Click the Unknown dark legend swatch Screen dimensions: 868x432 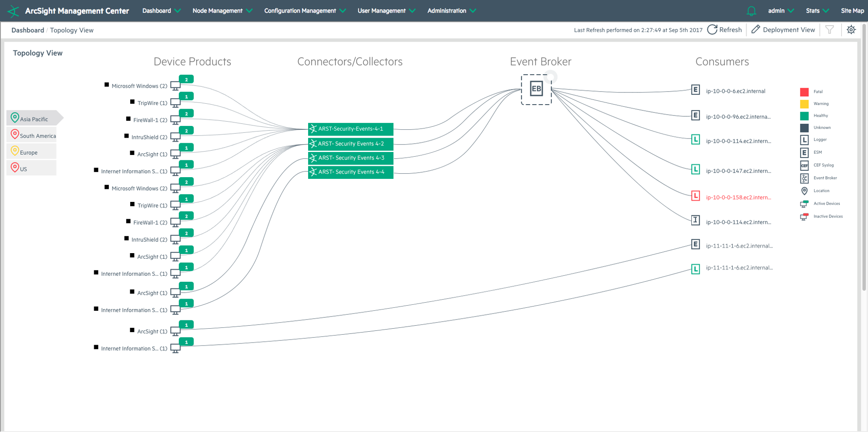[x=804, y=128]
